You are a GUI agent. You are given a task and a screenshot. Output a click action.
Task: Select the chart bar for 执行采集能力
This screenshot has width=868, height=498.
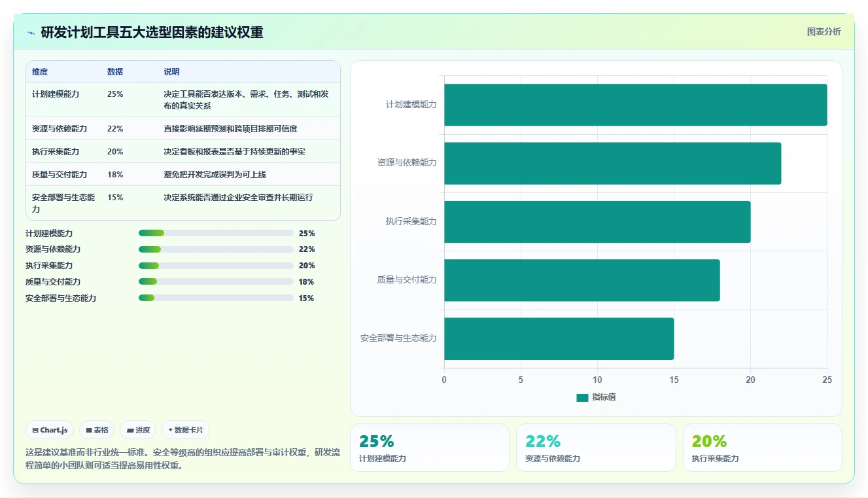(x=597, y=221)
